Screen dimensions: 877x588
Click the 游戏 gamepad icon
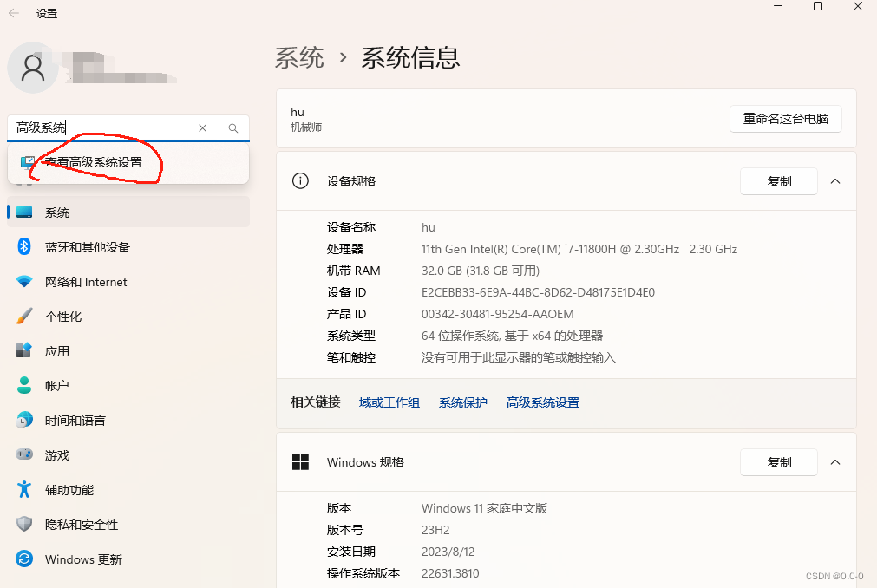(x=24, y=454)
